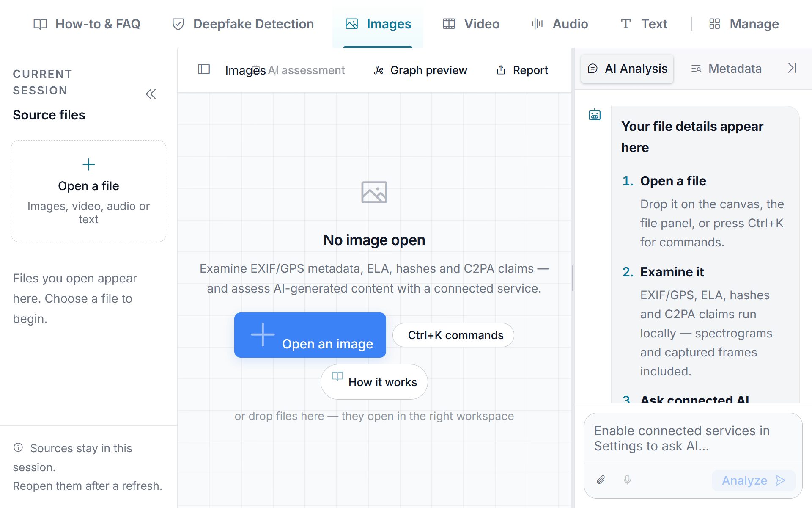Open the Report export option

tap(522, 70)
